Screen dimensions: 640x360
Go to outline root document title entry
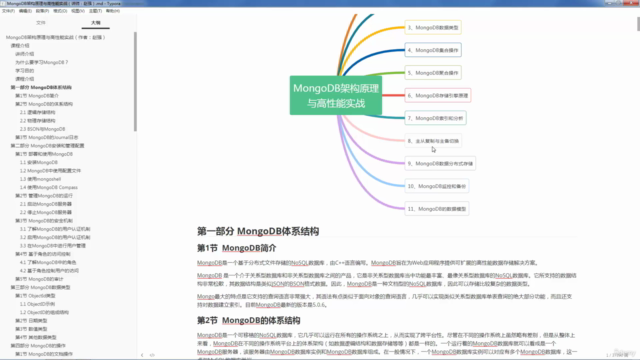[56, 37]
